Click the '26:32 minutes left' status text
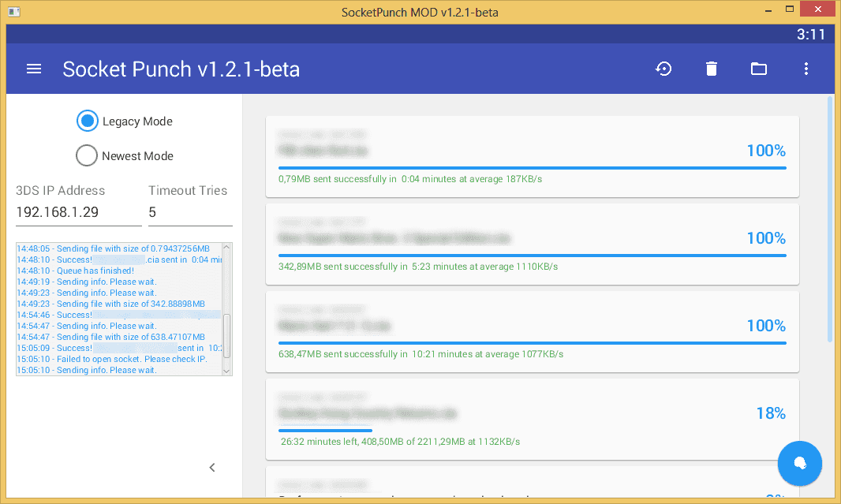The image size is (841, 504). [x=400, y=442]
